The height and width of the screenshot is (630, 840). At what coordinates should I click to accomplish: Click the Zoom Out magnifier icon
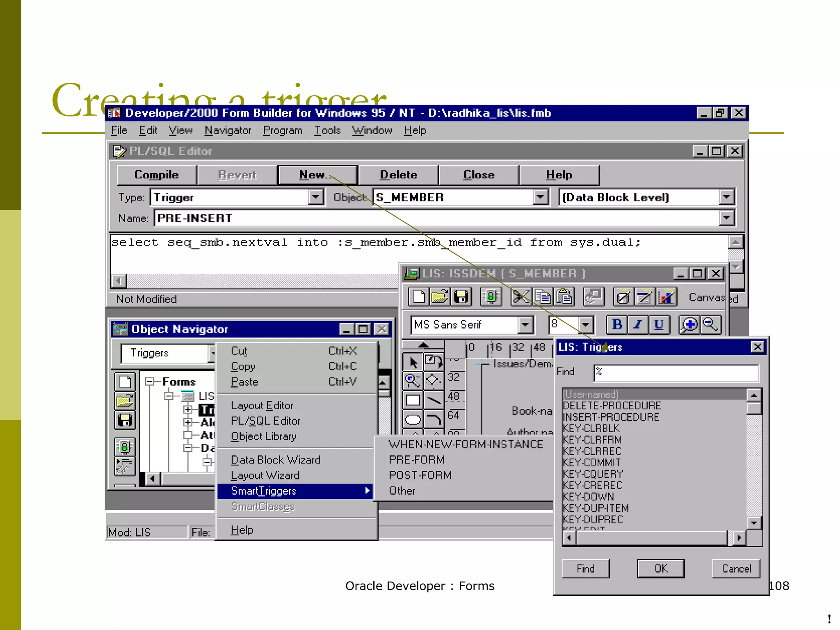click(710, 325)
